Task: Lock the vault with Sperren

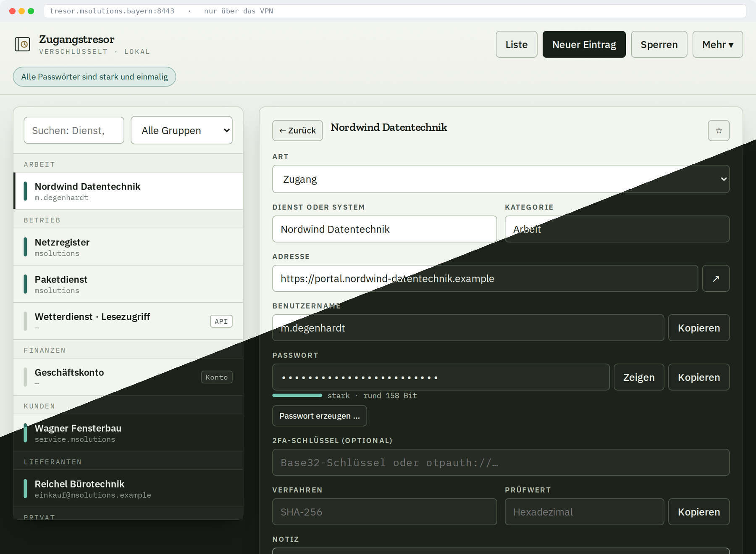Action: [659, 44]
